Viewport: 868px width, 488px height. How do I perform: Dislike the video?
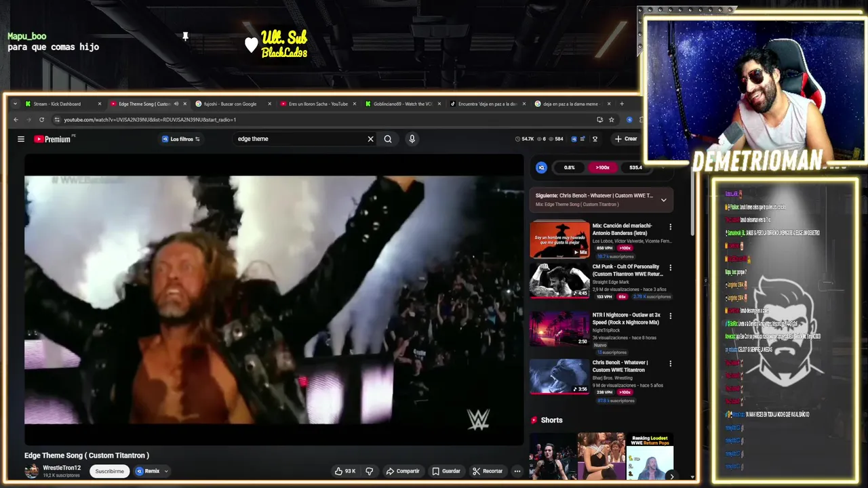pos(370,471)
